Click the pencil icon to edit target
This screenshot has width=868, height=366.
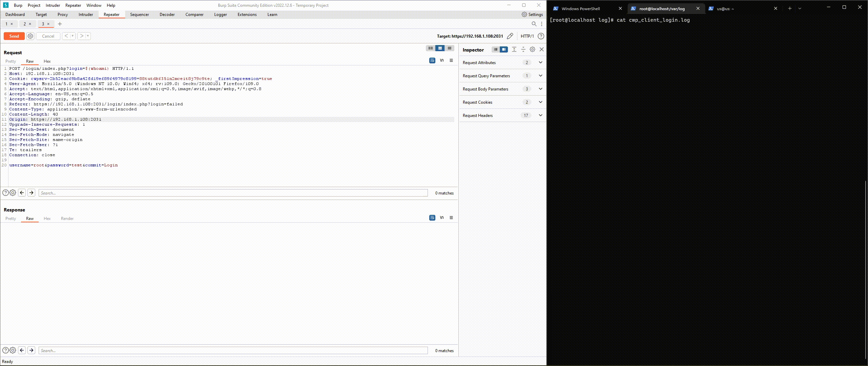[x=510, y=36]
